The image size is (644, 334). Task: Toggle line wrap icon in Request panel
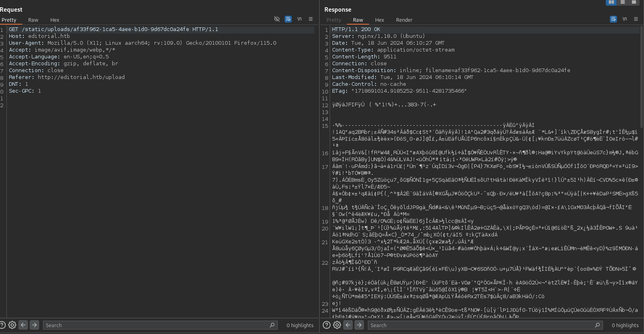(x=288, y=19)
